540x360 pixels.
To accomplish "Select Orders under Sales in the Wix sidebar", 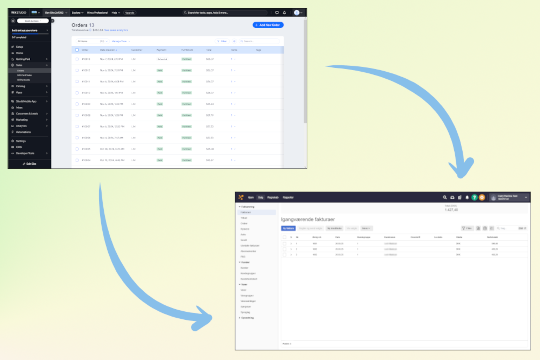I will [29, 71].
